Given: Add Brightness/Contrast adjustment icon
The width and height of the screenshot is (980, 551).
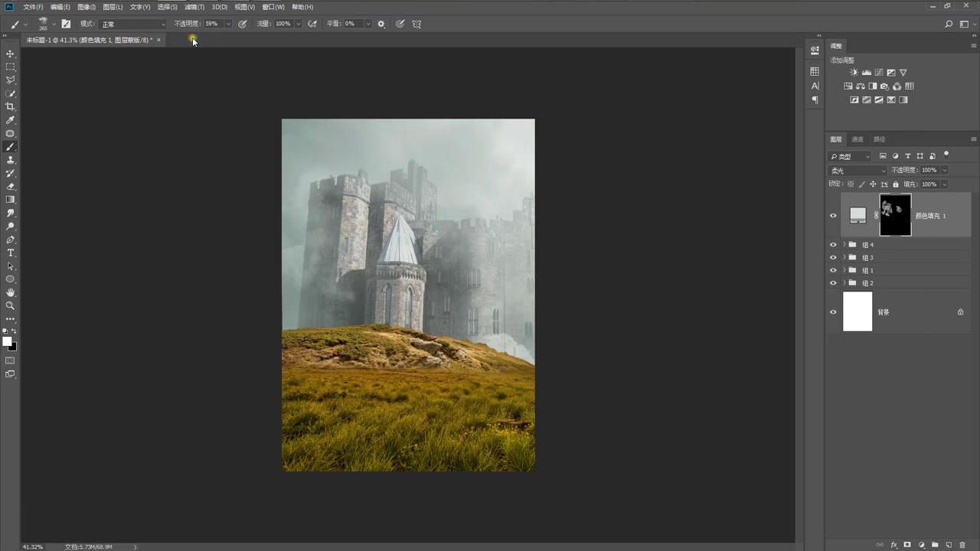Looking at the screenshot, I should click(854, 72).
